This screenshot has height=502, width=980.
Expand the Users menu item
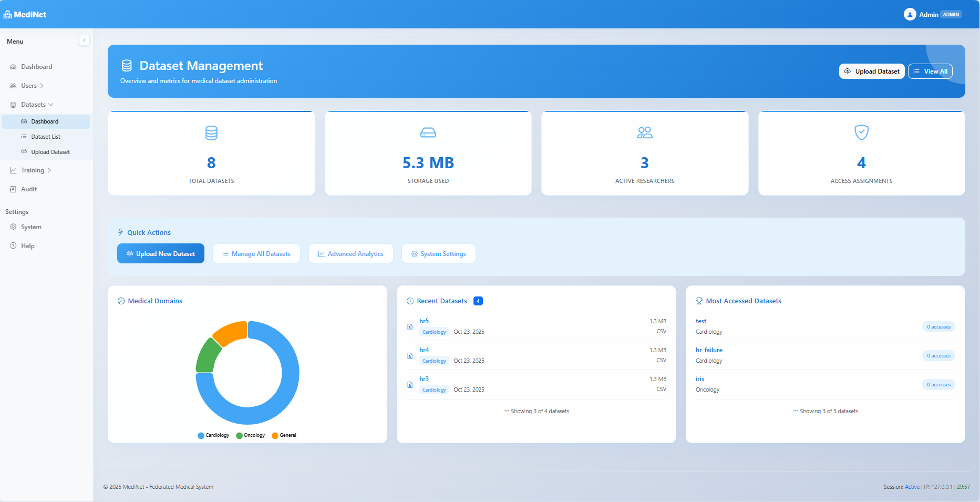point(29,85)
